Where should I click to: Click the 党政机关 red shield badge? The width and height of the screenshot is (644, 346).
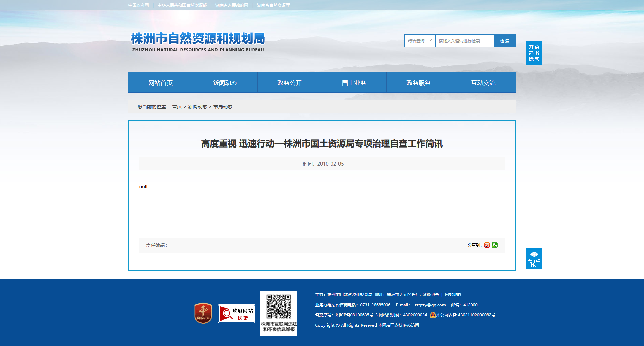[203, 313]
